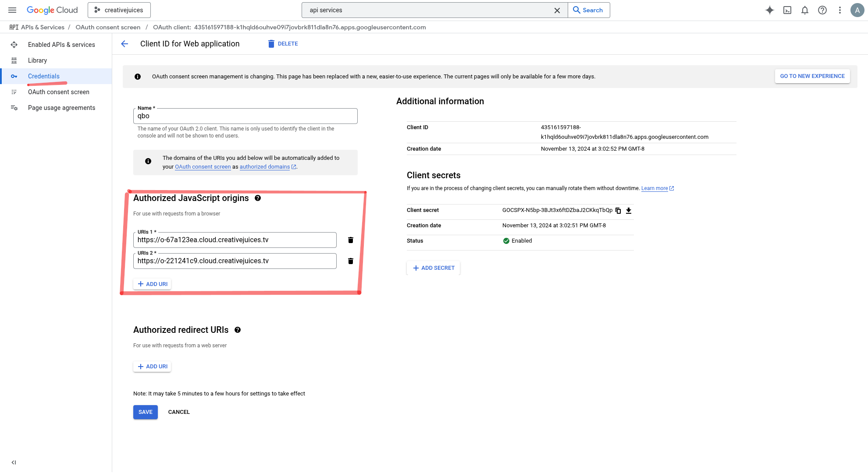Go back with the left arrow
The image size is (868, 473).
click(x=125, y=44)
